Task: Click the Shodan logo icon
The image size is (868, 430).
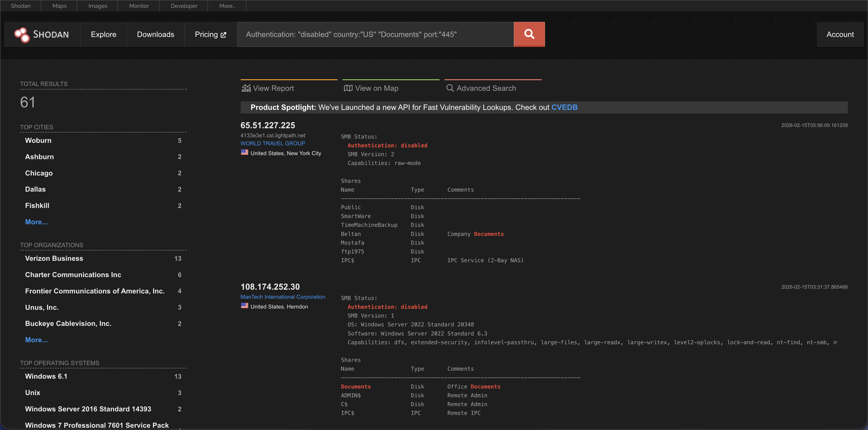Action: (x=22, y=35)
